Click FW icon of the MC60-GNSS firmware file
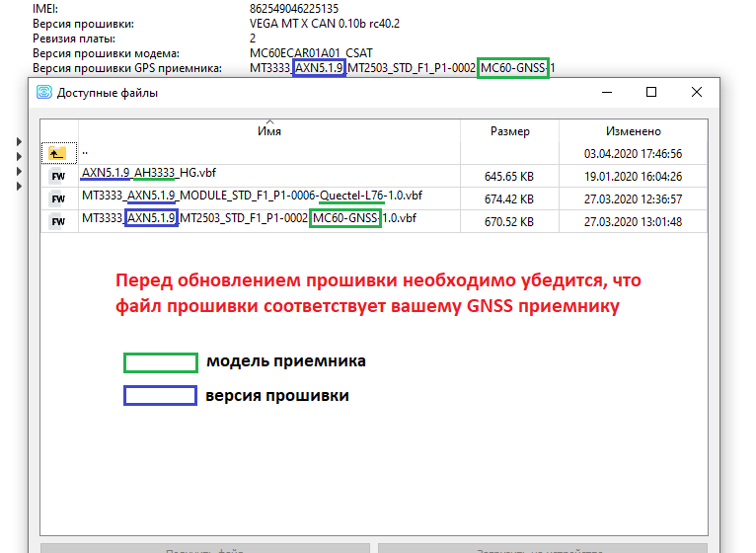 58,221
